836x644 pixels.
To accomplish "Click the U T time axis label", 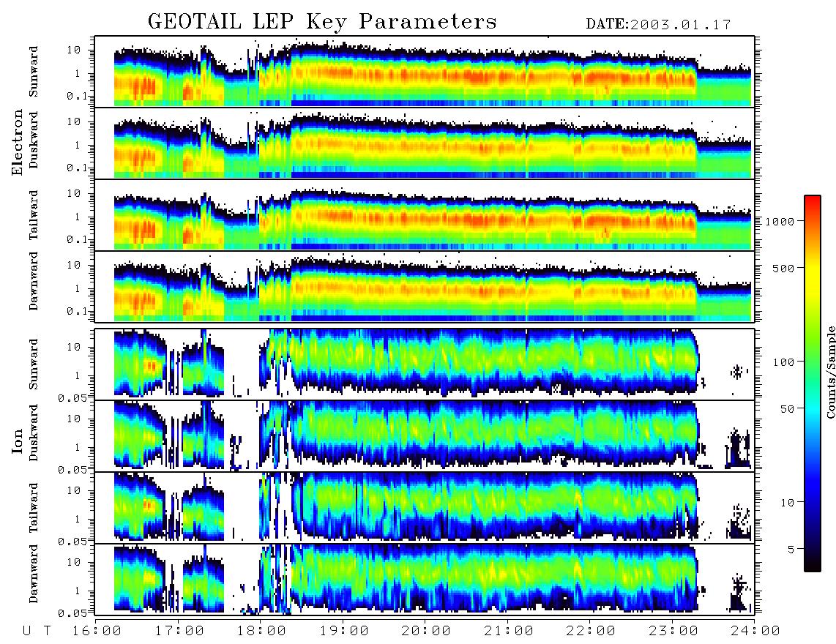I will point(37,631).
